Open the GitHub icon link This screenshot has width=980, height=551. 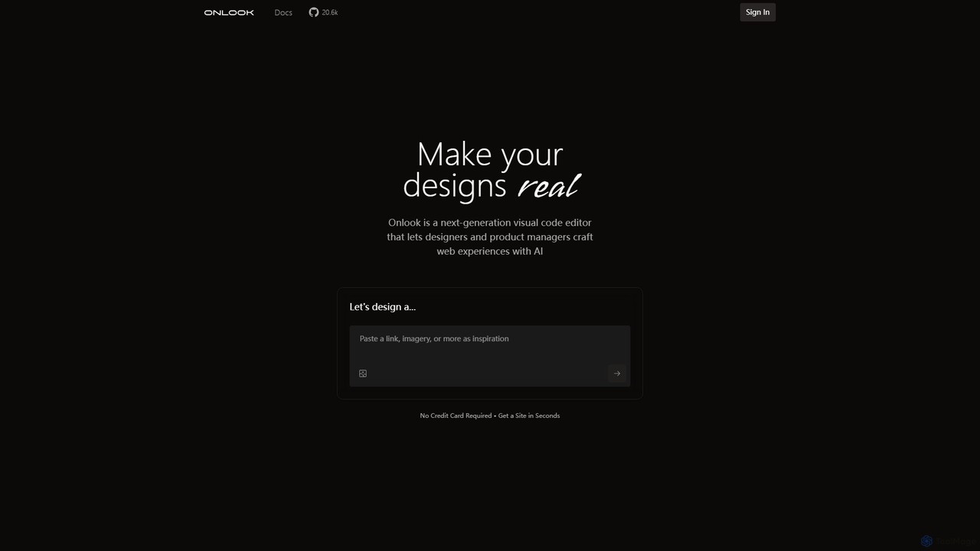pos(314,12)
